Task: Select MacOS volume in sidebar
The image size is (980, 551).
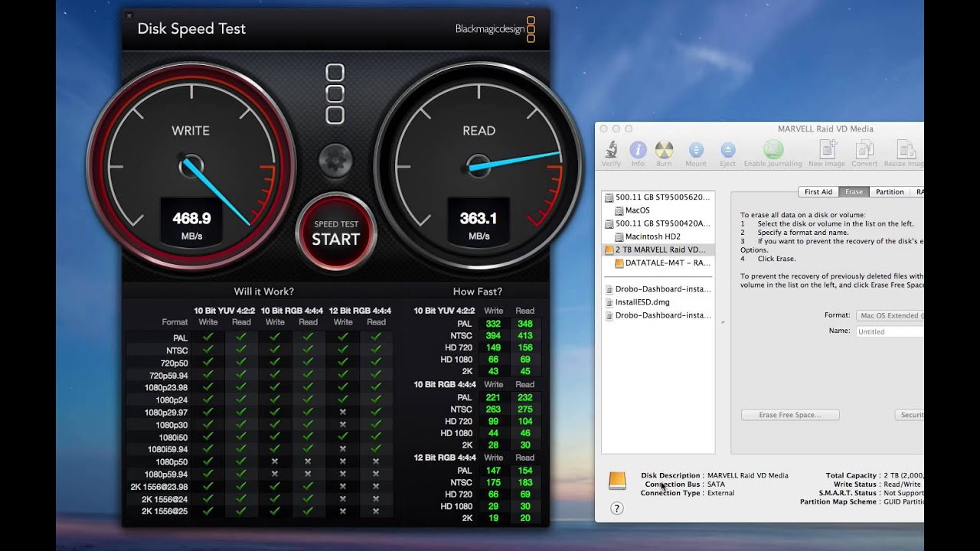Action: coord(658,210)
